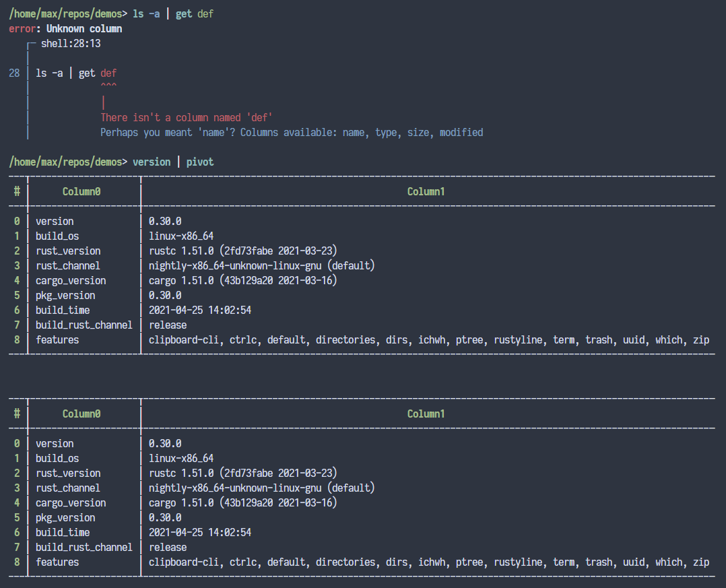This screenshot has height=588, width=726.
Task: Click the 'version' command in the second prompt
Action: pyautogui.click(x=152, y=162)
